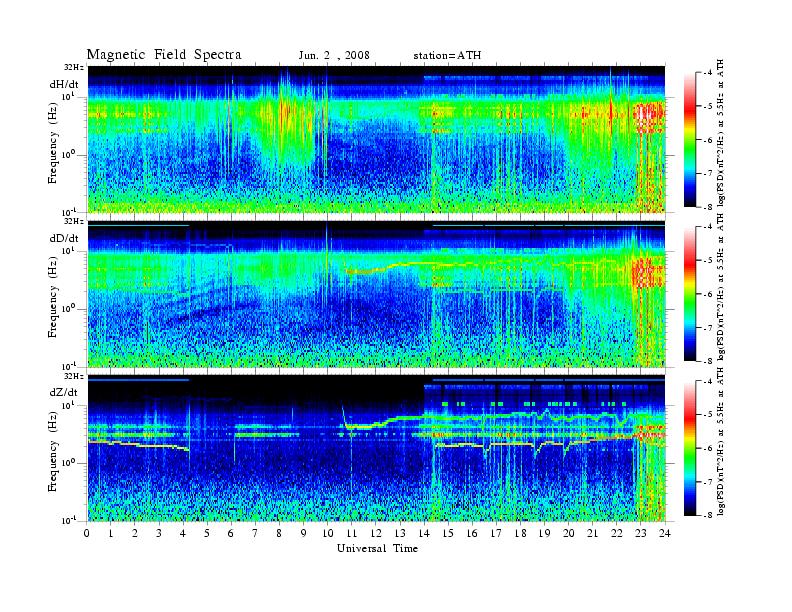Image resolution: width=792 pixels, height=612 pixels.
Task: Click the -8 value on the dZ/dt color bar
Action: (x=708, y=515)
